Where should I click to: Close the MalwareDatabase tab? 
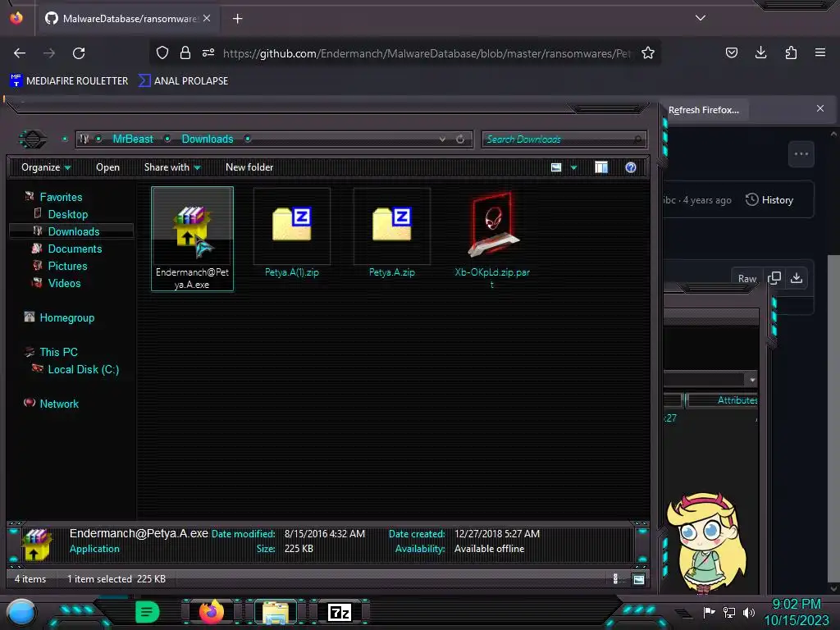[x=207, y=18]
